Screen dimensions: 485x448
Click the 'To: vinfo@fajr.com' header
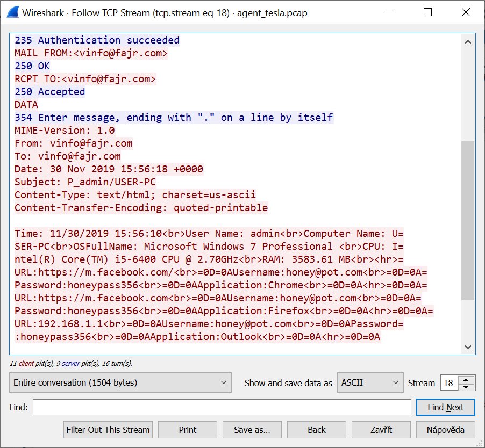pyautogui.click(x=67, y=156)
